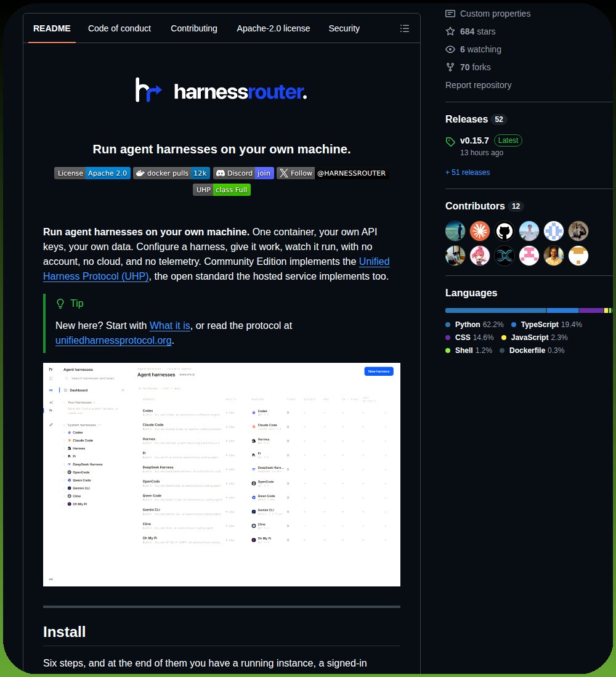Viewport: 616px width, 677px height.
Task: Click the docker pulls 12k badge
Action: click(x=171, y=173)
